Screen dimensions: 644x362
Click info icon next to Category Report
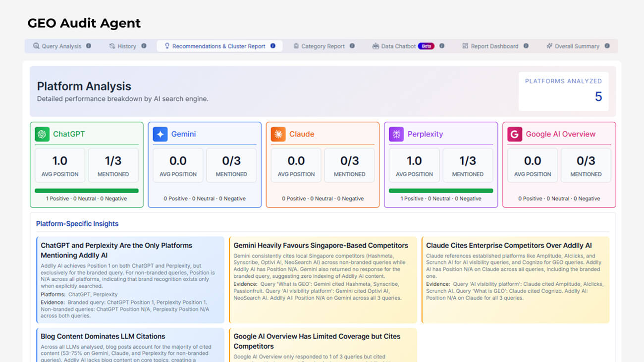pyautogui.click(x=352, y=46)
